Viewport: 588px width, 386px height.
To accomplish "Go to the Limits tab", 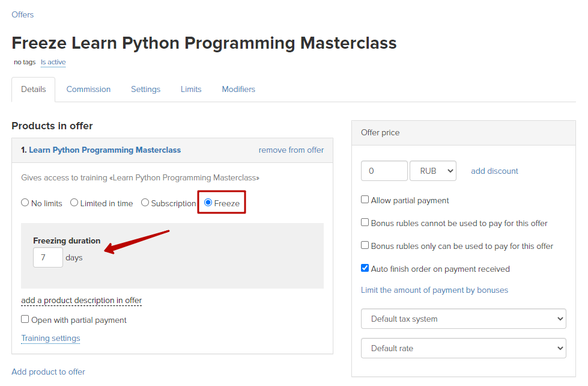I will tap(191, 90).
